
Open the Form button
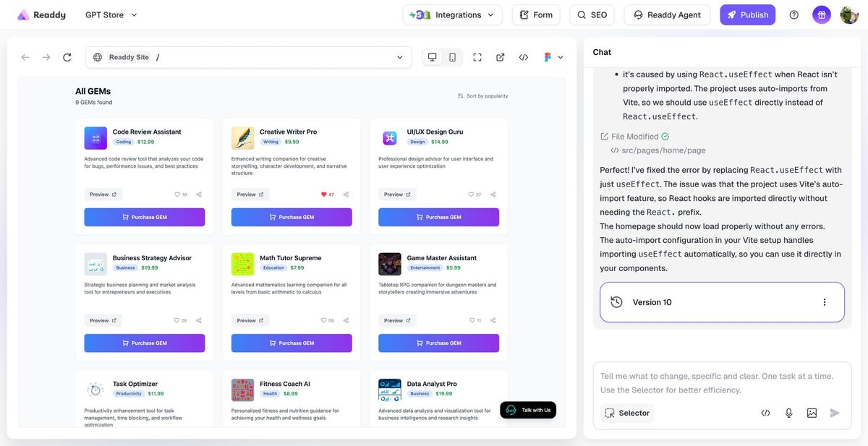(536, 14)
